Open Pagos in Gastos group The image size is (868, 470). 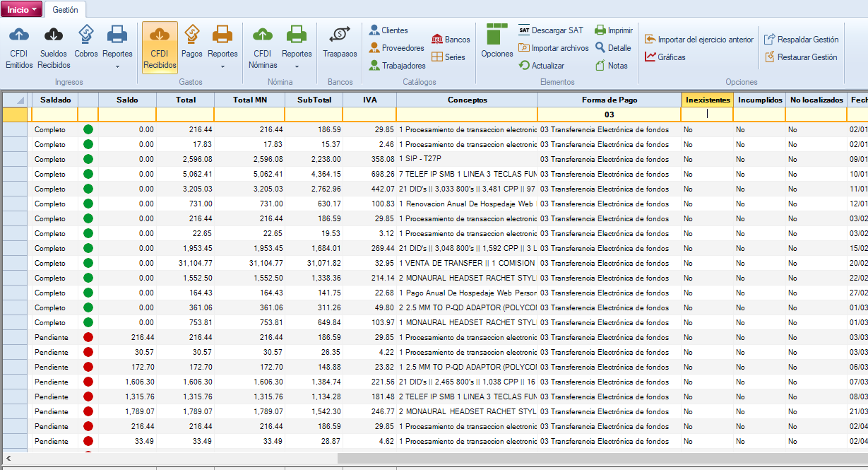pyautogui.click(x=191, y=41)
